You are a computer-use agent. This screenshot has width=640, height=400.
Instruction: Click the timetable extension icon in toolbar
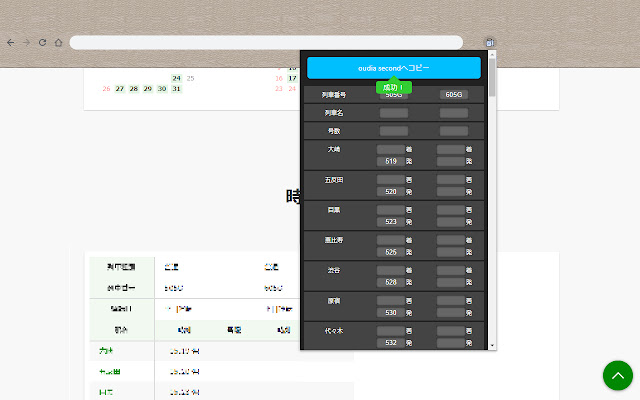(490, 42)
